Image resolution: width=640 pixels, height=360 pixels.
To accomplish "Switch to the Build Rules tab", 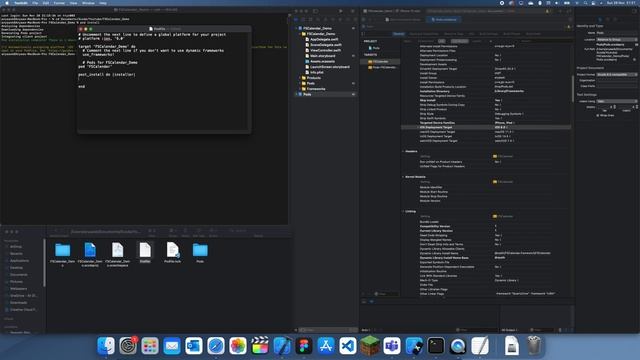I will coord(533,34).
